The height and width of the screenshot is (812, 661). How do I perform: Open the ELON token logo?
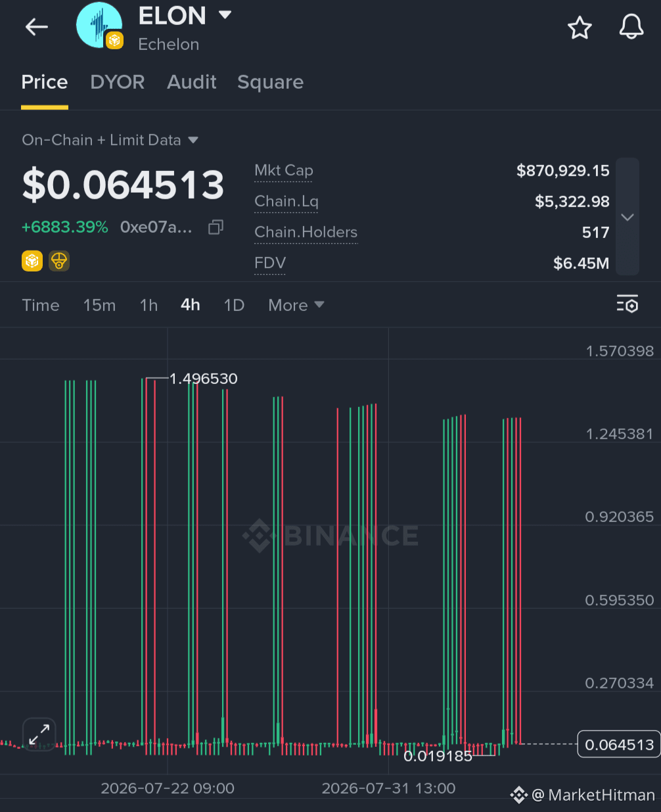[99, 25]
